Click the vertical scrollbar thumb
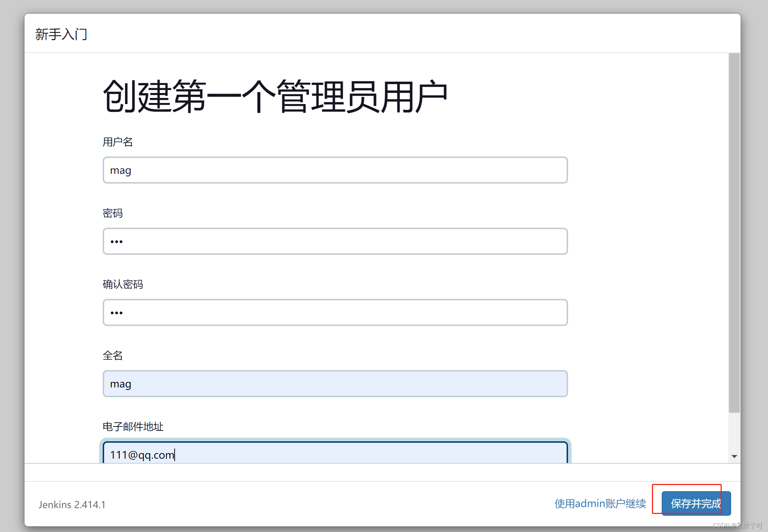Image resolution: width=768 pixels, height=532 pixels. pyautogui.click(x=734, y=233)
